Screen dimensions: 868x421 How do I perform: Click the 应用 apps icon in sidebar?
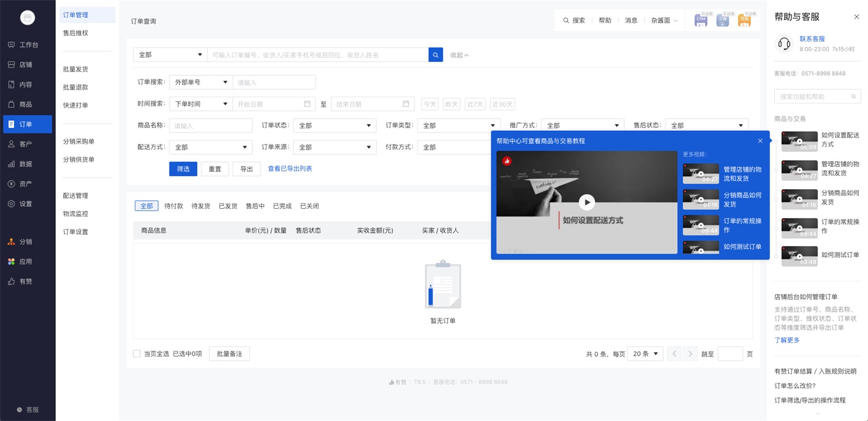tap(12, 261)
